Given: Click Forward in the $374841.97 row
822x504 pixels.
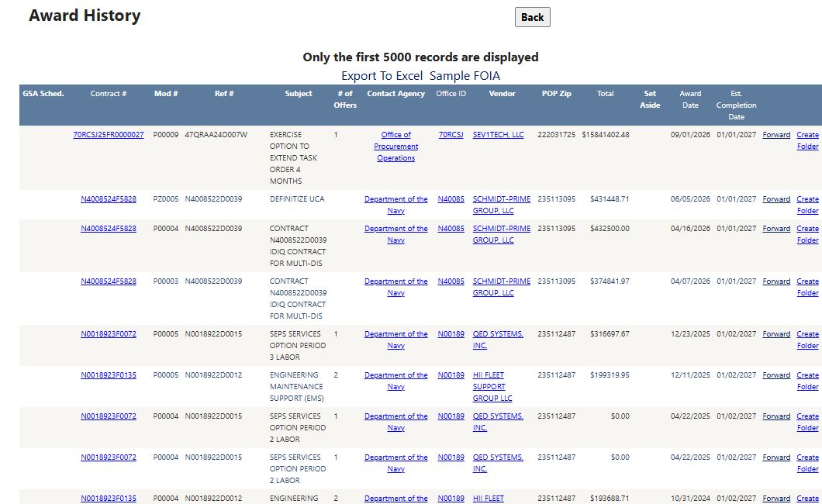Looking at the screenshot, I should click(776, 281).
